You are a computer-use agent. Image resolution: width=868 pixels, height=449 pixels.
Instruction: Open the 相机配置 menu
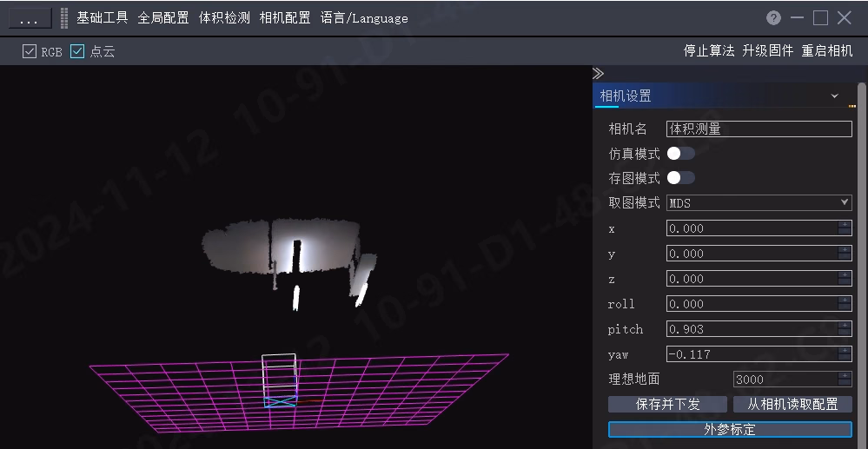[285, 17]
